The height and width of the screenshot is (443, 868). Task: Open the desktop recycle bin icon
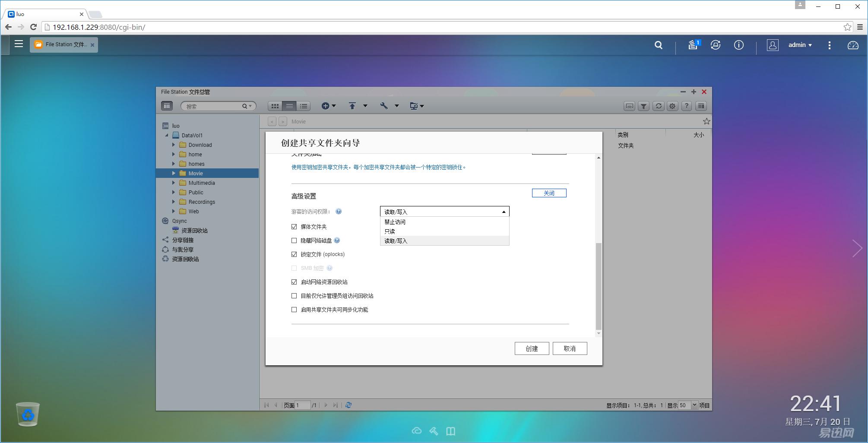pos(28,414)
